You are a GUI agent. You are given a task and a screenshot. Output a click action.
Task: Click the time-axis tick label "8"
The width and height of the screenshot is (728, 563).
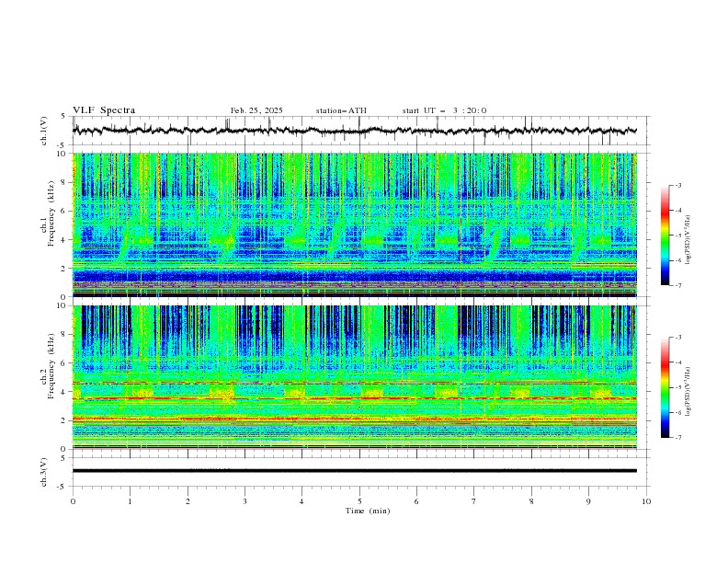(x=531, y=501)
